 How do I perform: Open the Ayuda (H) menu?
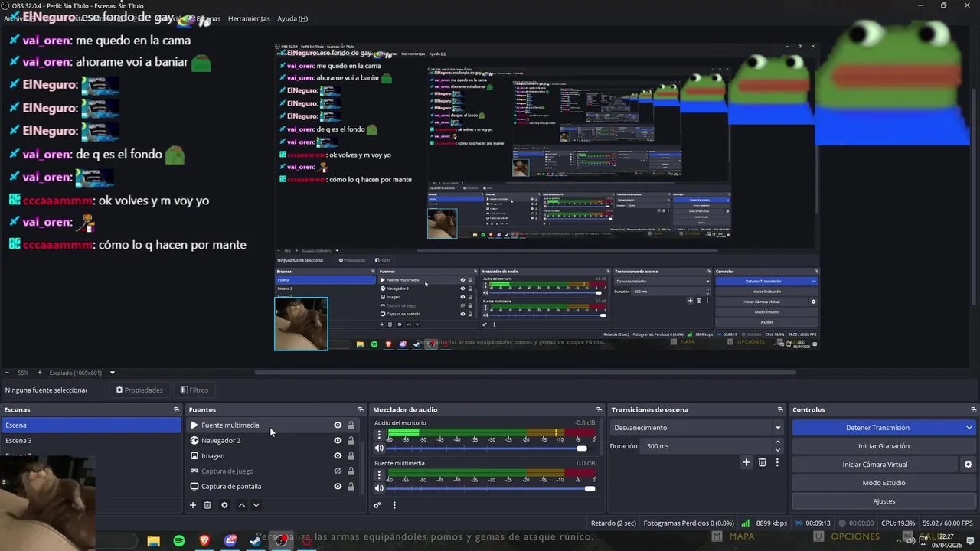coord(292,18)
